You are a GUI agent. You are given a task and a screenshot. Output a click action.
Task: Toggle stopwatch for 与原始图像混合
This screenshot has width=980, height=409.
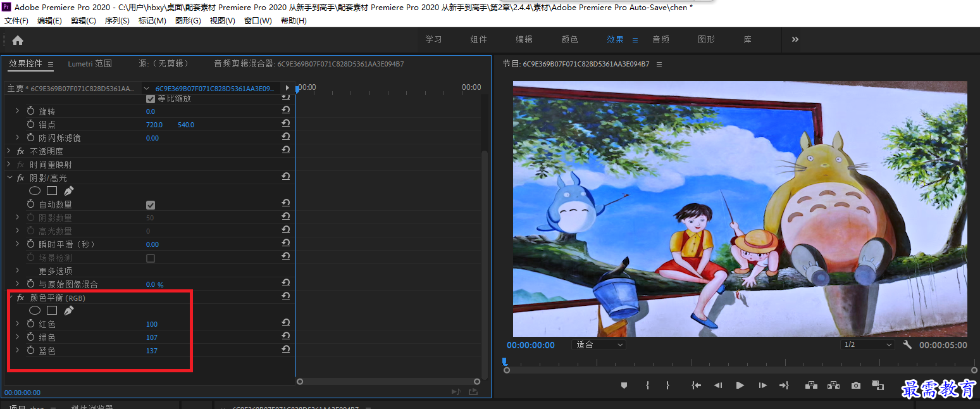coord(31,284)
